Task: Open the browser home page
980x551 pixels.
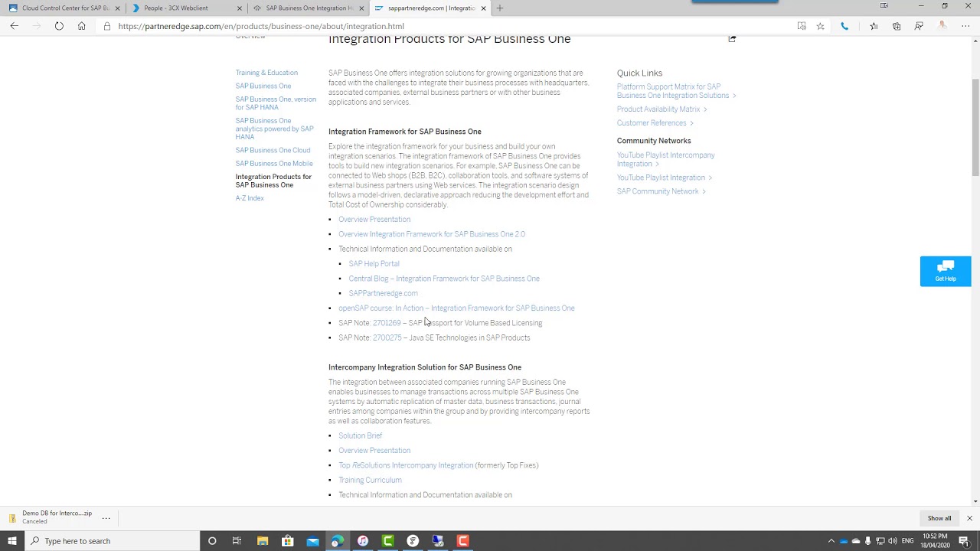Action: [x=81, y=26]
